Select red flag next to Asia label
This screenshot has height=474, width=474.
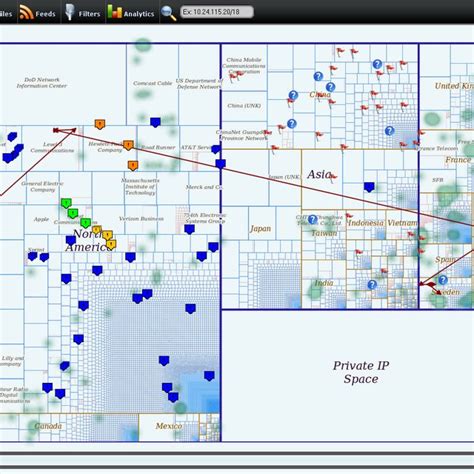(333, 178)
